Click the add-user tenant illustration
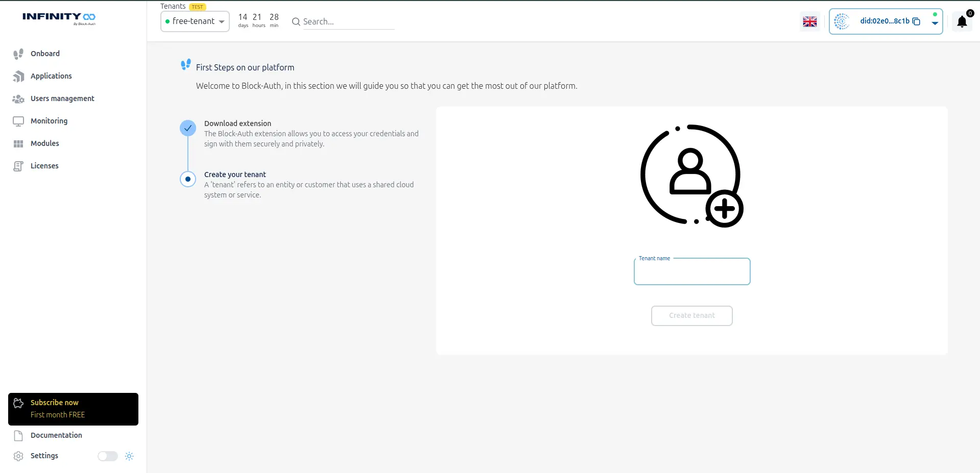The width and height of the screenshot is (980, 473). point(692,176)
